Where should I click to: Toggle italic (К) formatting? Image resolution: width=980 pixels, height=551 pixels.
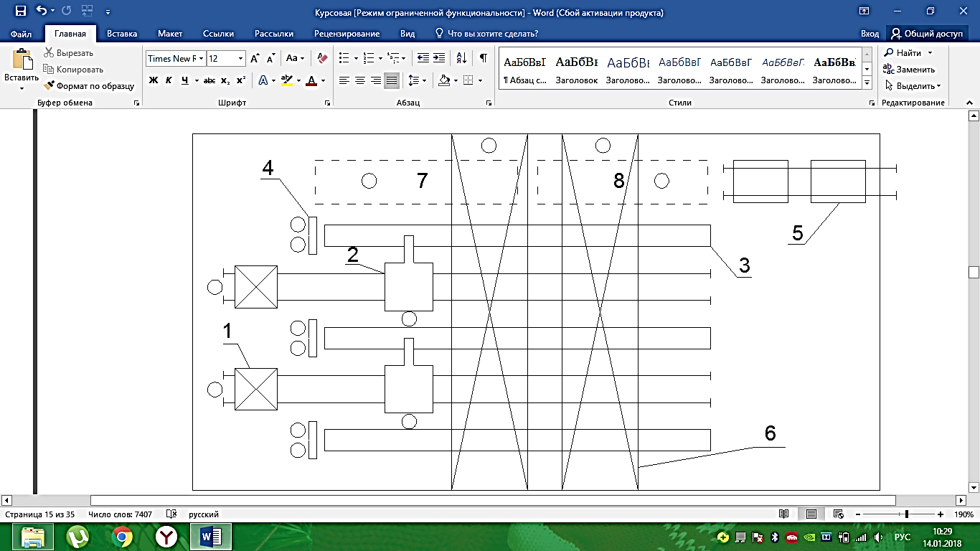pyautogui.click(x=169, y=80)
